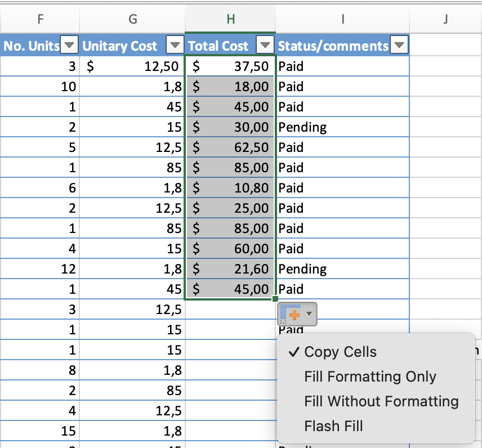Image resolution: width=482 pixels, height=448 pixels.
Task: Click the fill handle below the selection
Action: (x=275, y=299)
